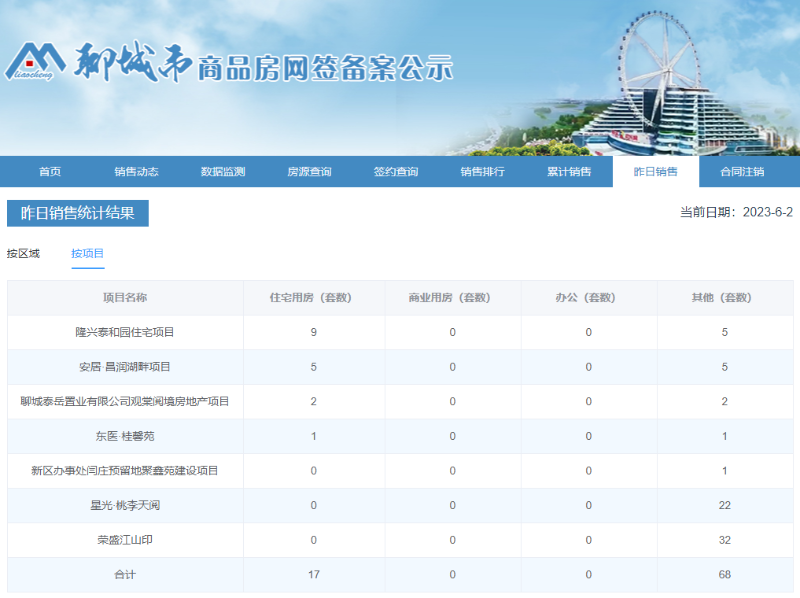The image size is (800, 598).
Task: Open the 隆兴泰和园住宅项目 row
Action: [x=125, y=332]
